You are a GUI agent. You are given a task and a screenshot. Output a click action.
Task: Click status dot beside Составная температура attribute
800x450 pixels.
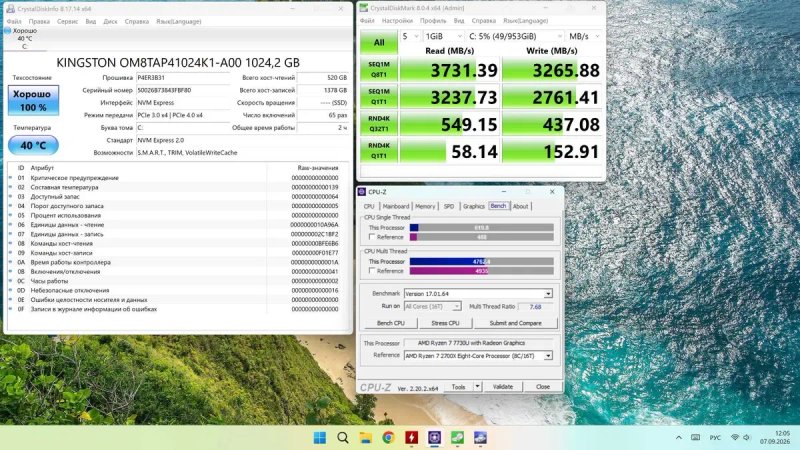10,187
